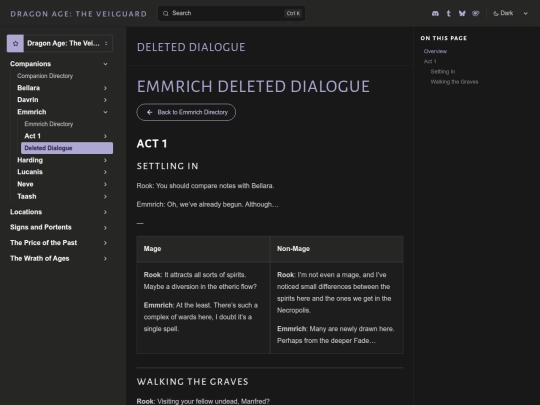Jump to Act 1 in On This Page
Screen dimensions: 540x405
click(430, 61)
